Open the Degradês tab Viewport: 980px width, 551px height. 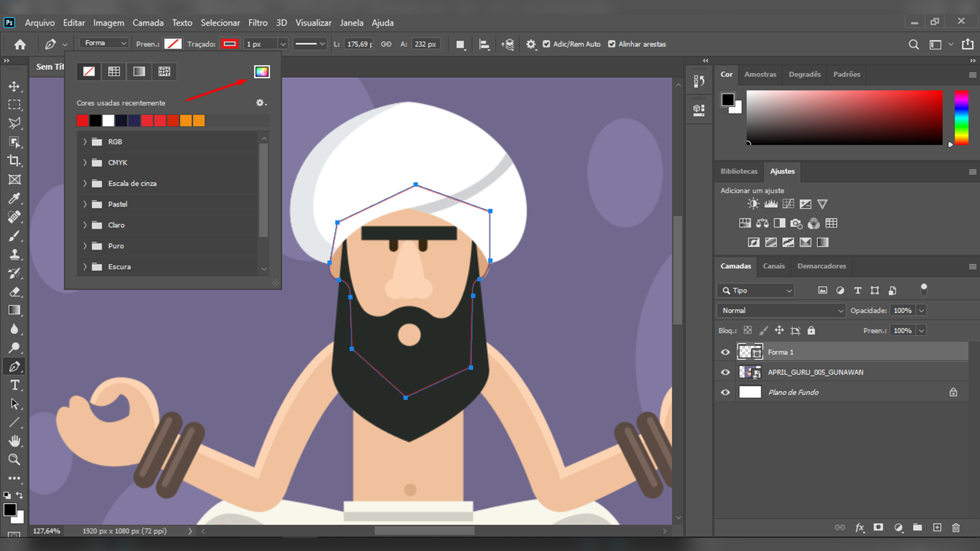(804, 74)
